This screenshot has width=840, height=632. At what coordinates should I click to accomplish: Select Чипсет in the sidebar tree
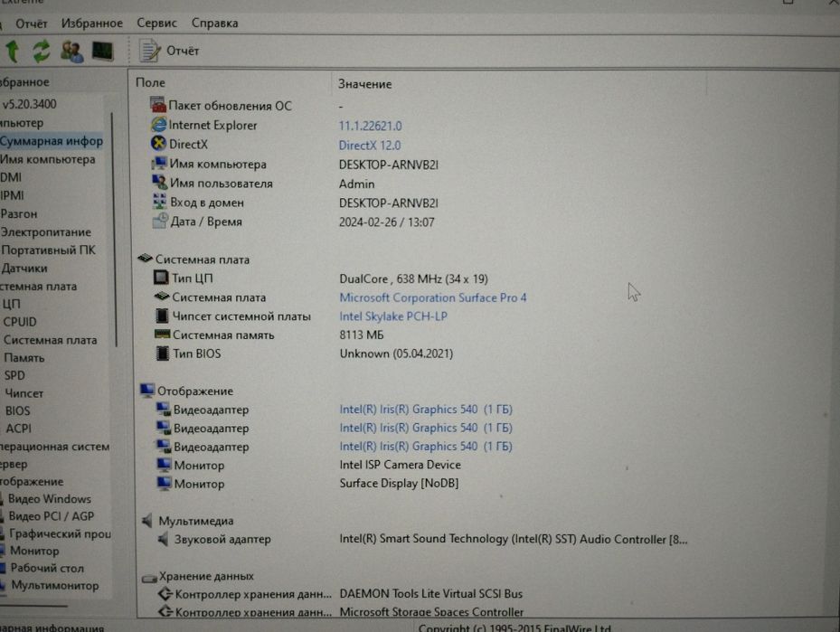coord(24,393)
